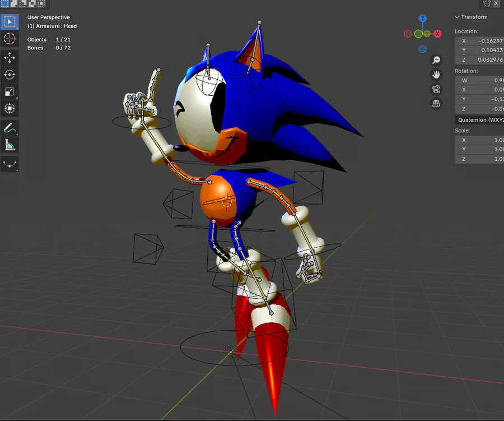Toggle the X-axis mirror button

tap(497, 3)
